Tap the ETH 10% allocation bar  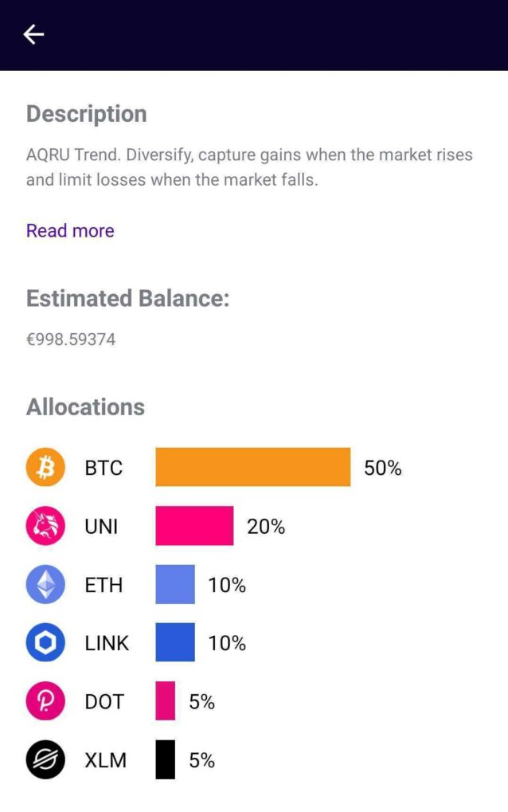tap(174, 585)
